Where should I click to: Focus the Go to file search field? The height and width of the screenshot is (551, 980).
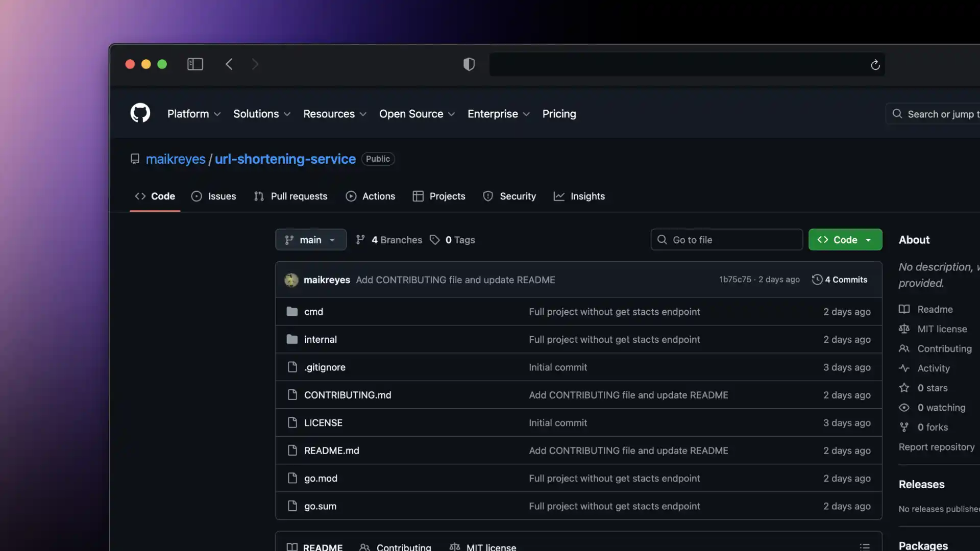(x=727, y=240)
